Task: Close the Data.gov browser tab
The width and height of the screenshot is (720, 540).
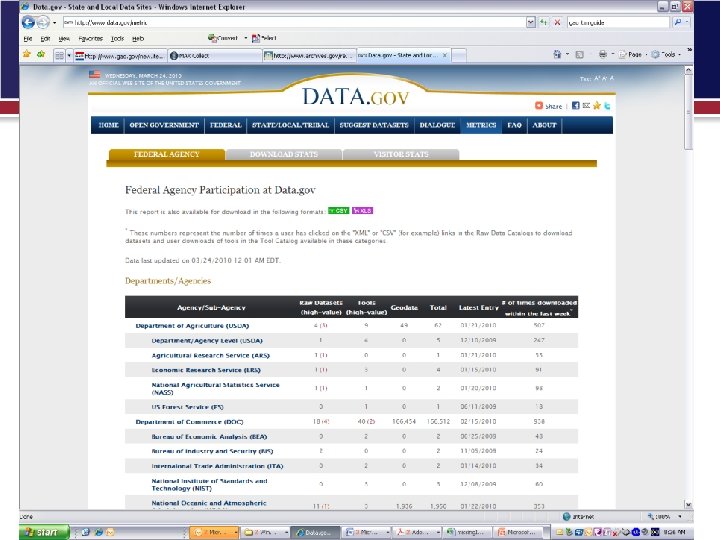Action: pyautogui.click(x=444, y=55)
